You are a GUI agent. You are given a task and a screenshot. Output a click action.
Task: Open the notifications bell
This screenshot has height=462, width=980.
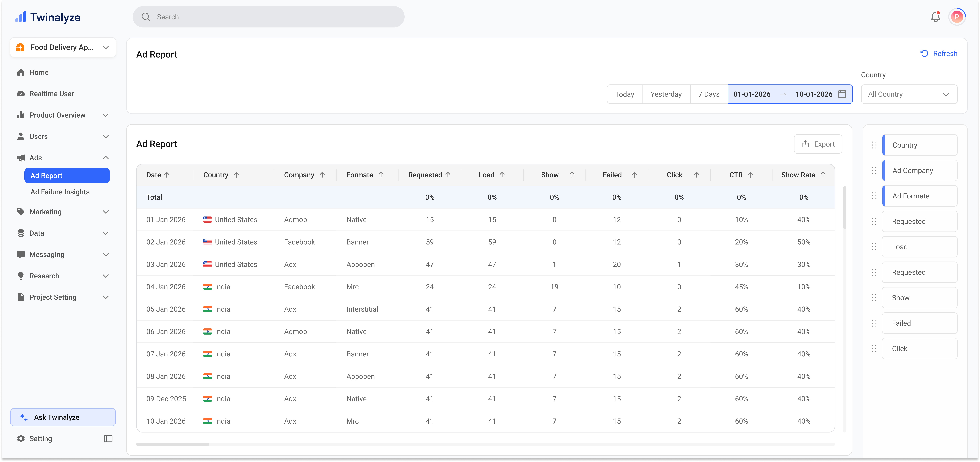[936, 17]
